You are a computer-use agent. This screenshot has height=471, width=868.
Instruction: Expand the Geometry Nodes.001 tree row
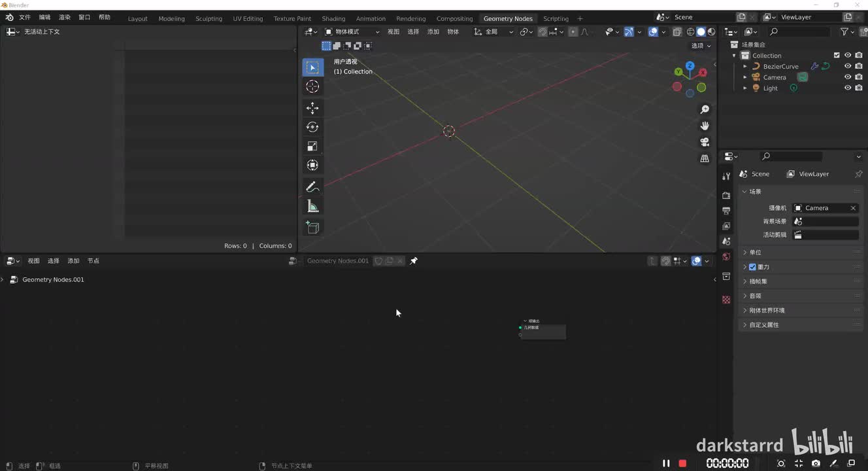click(3, 280)
